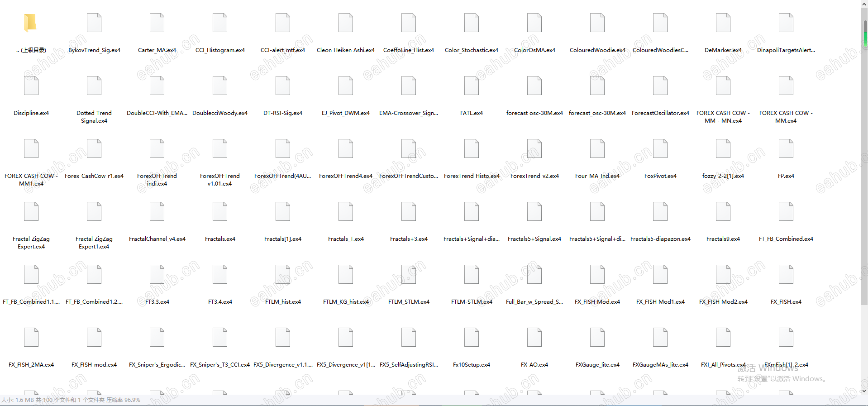Select the "FX_Sniper's_T3_CCI.ex4" file name
Image resolution: width=868 pixels, height=406 pixels.
[220, 365]
